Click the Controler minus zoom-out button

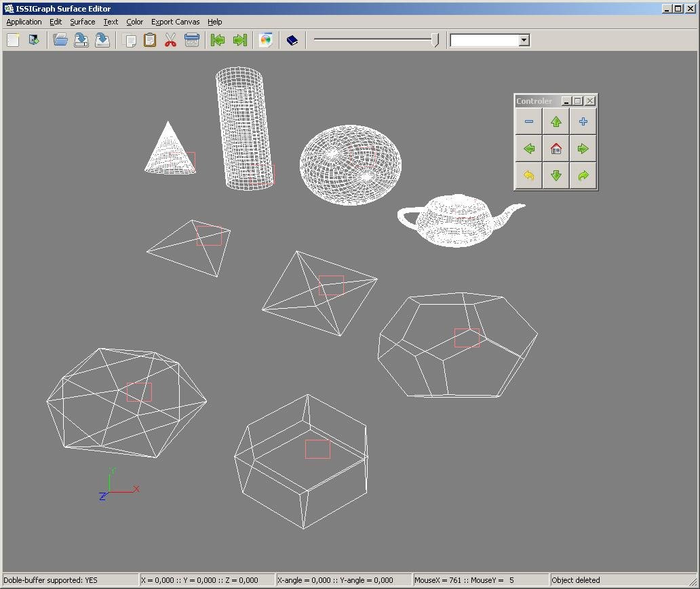click(529, 121)
